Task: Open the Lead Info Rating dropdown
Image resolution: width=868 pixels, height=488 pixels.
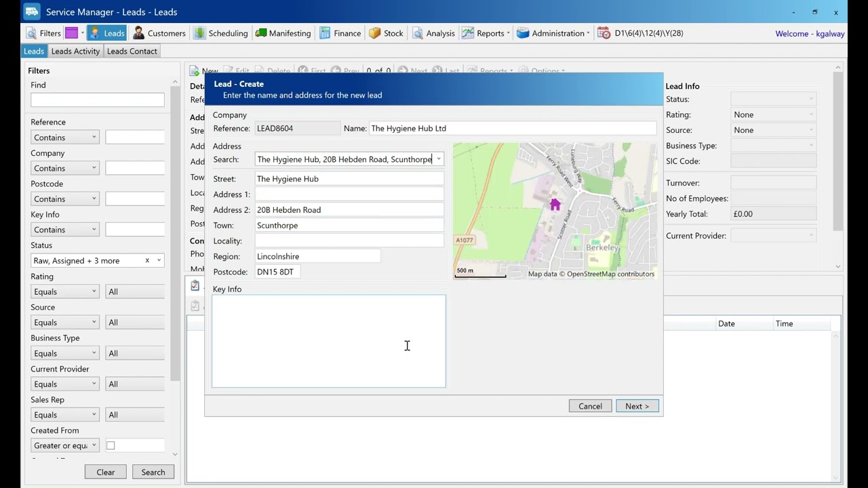Action: (774, 115)
